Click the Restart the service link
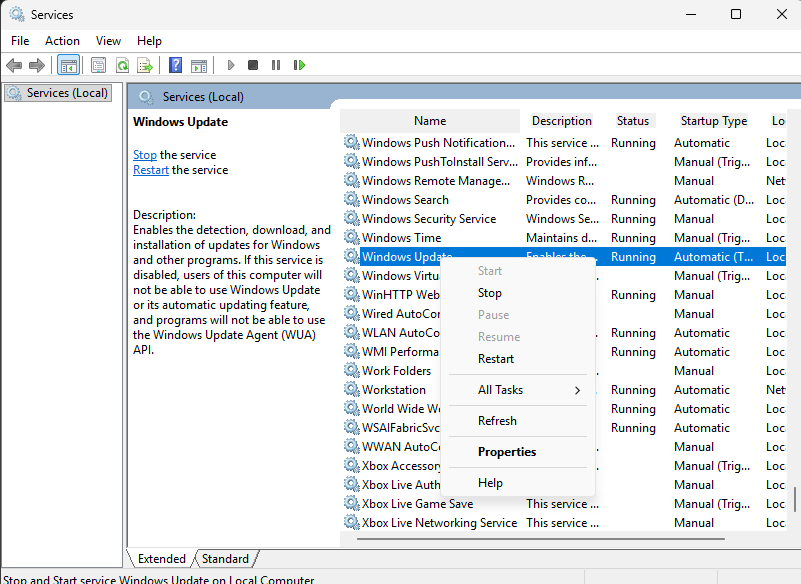Screen dimensions: 801x584 [x=151, y=170]
